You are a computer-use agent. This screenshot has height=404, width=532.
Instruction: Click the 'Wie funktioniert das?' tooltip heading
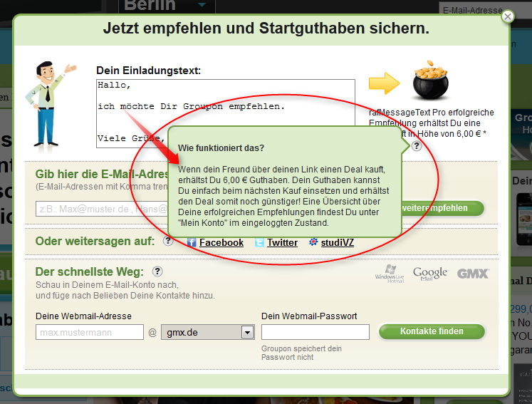(x=221, y=148)
